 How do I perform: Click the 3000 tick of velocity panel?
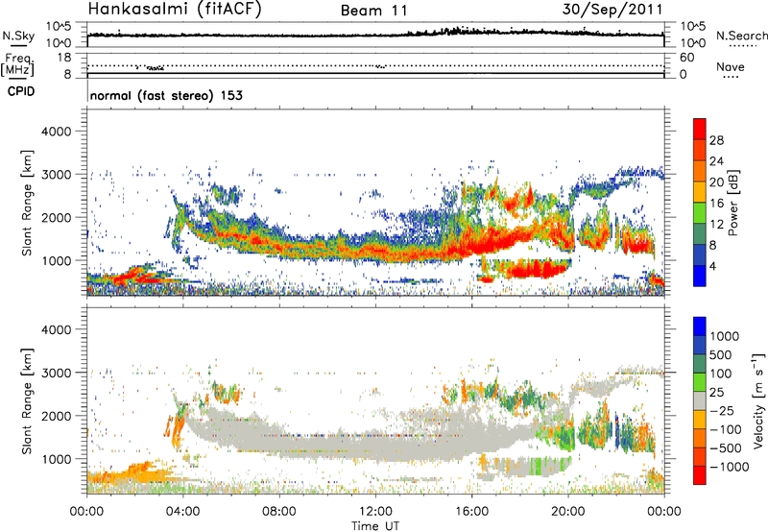[56, 373]
